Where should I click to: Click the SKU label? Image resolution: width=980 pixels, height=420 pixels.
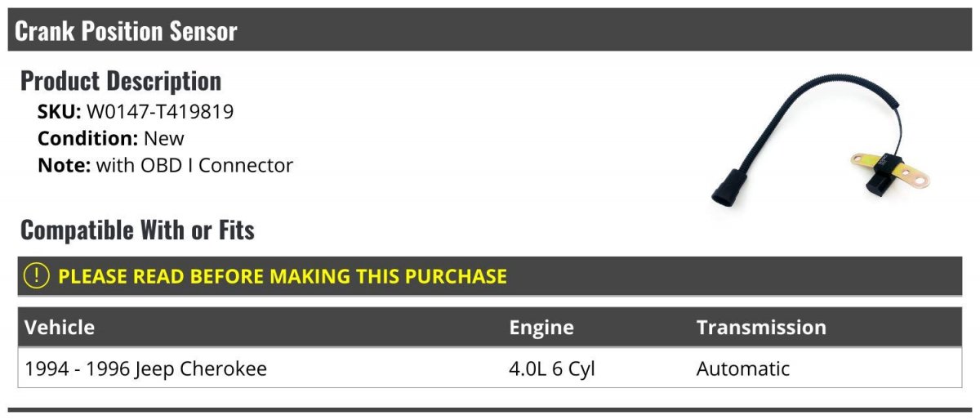pos(59,112)
